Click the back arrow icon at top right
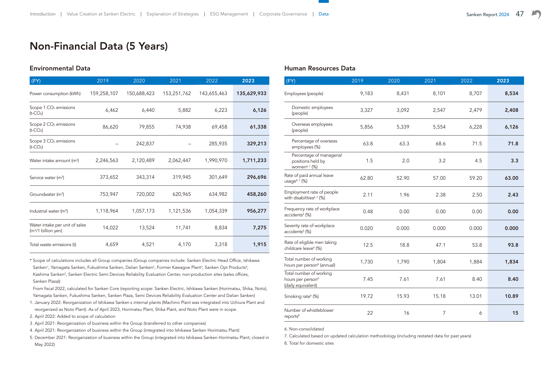This screenshot has height=392, width=554. [536, 14]
